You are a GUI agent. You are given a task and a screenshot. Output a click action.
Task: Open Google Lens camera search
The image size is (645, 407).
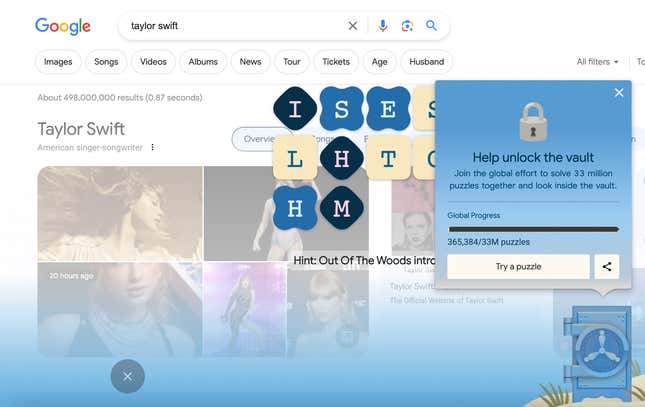point(407,26)
